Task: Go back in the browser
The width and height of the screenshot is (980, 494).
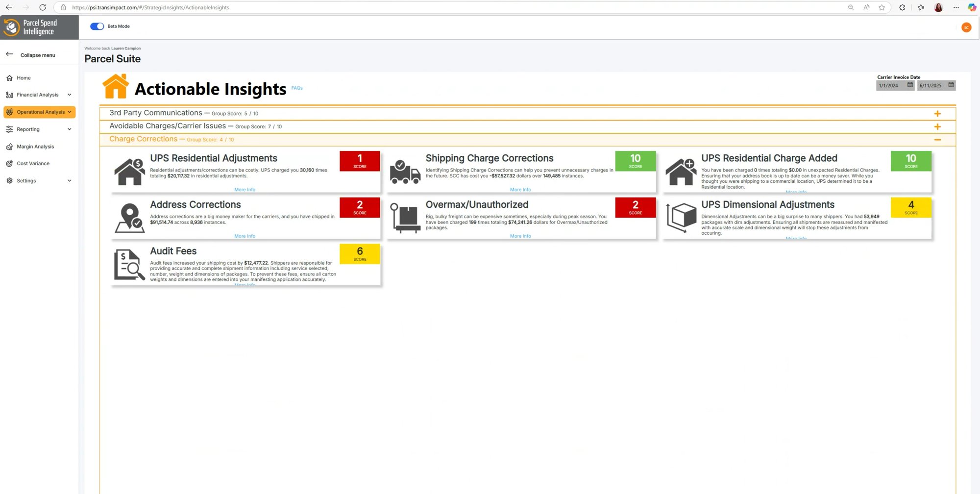Action: [x=9, y=7]
